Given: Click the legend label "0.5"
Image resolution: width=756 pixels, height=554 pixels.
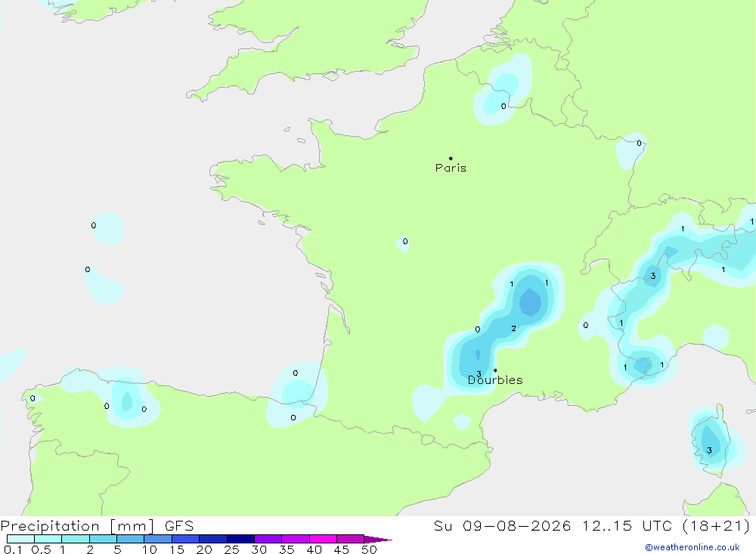Looking at the screenshot, I should coord(41,549).
